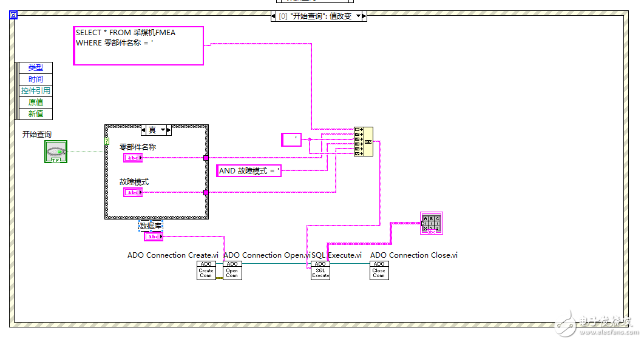Select 新值 event data node item

coord(36,113)
